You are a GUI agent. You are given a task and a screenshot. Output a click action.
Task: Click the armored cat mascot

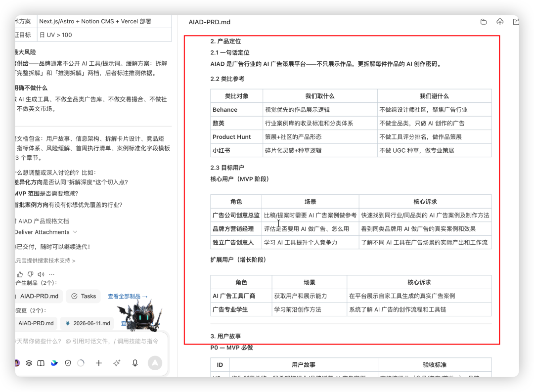point(142,316)
